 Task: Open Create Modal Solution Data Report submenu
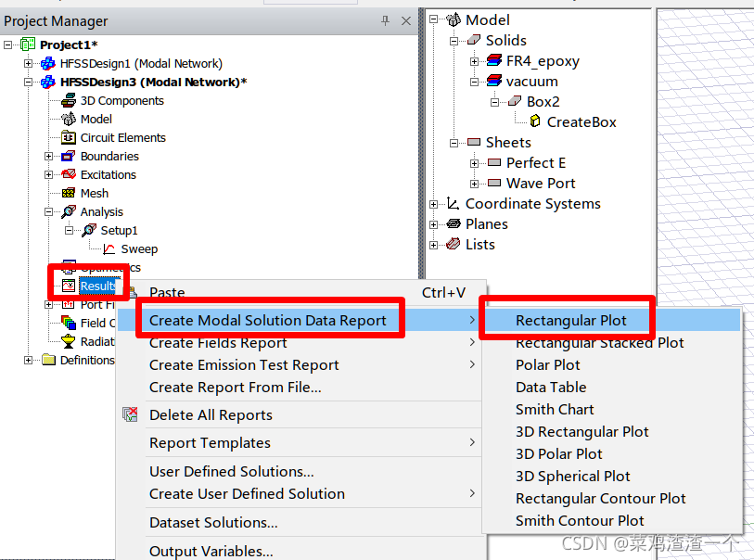click(300, 320)
